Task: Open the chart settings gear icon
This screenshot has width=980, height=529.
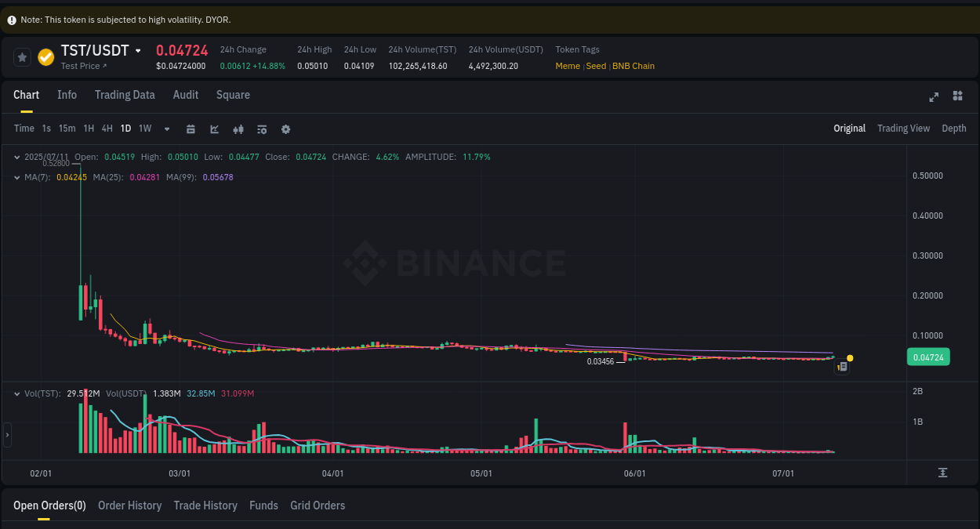Action: point(285,129)
